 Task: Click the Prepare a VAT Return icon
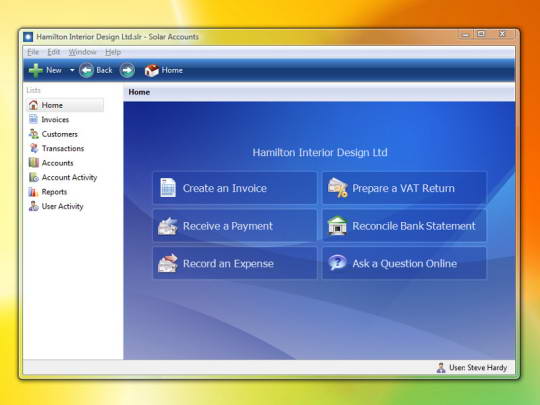coord(338,188)
